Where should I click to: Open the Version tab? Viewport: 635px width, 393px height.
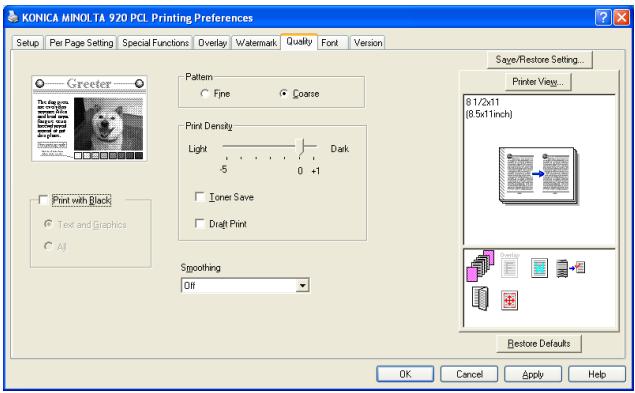[x=368, y=43]
